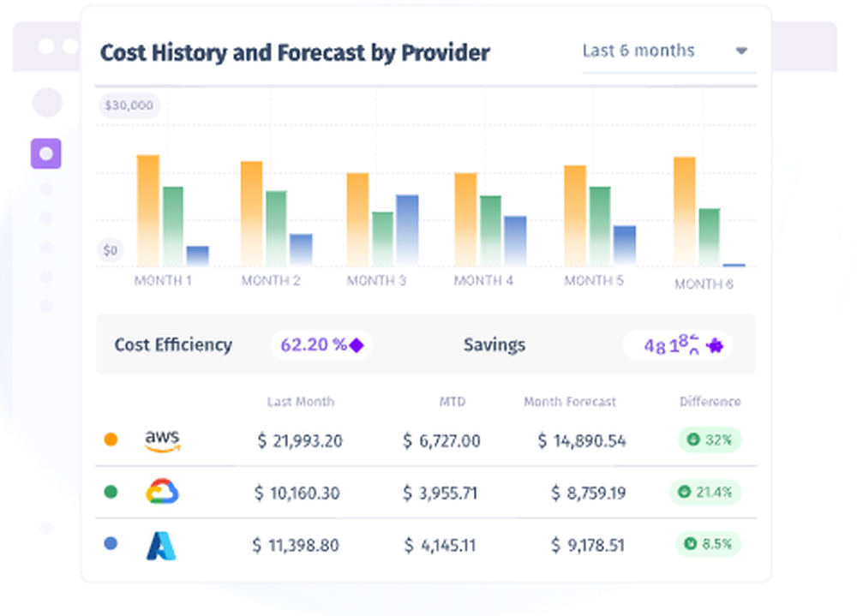Image resolution: width=857 pixels, height=616 pixels.
Task: Click the Difference column header
Action: [710, 402]
